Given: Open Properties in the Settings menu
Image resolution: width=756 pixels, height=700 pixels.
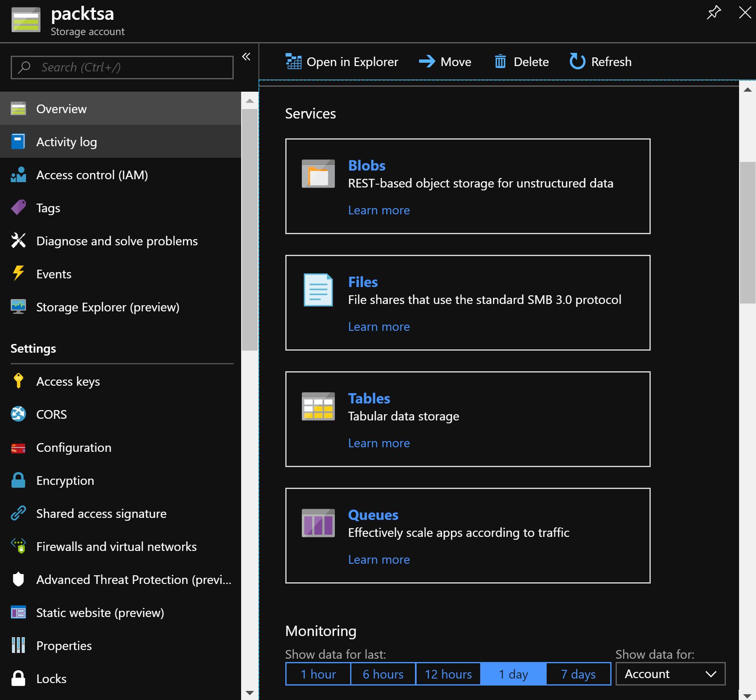Looking at the screenshot, I should click(x=121, y=645).
